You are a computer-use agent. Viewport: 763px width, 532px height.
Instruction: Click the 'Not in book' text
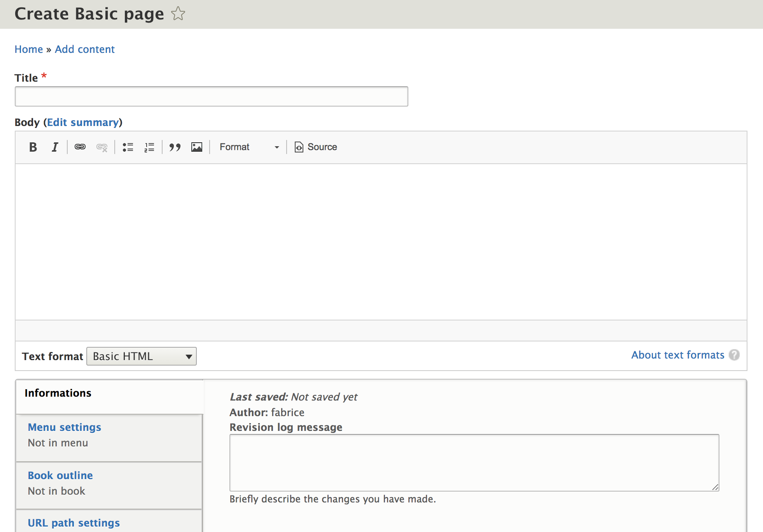(x=56, y=491)
